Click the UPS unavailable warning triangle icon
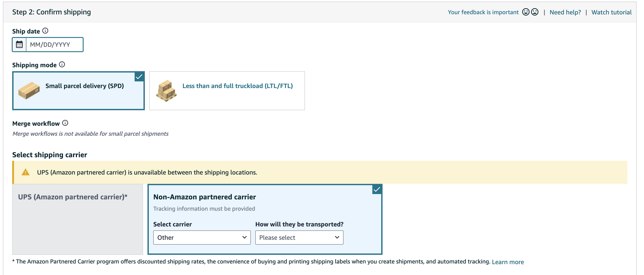The width and height of the screenshot is (644, 275). pyautogui.click(x=26, y=172)
